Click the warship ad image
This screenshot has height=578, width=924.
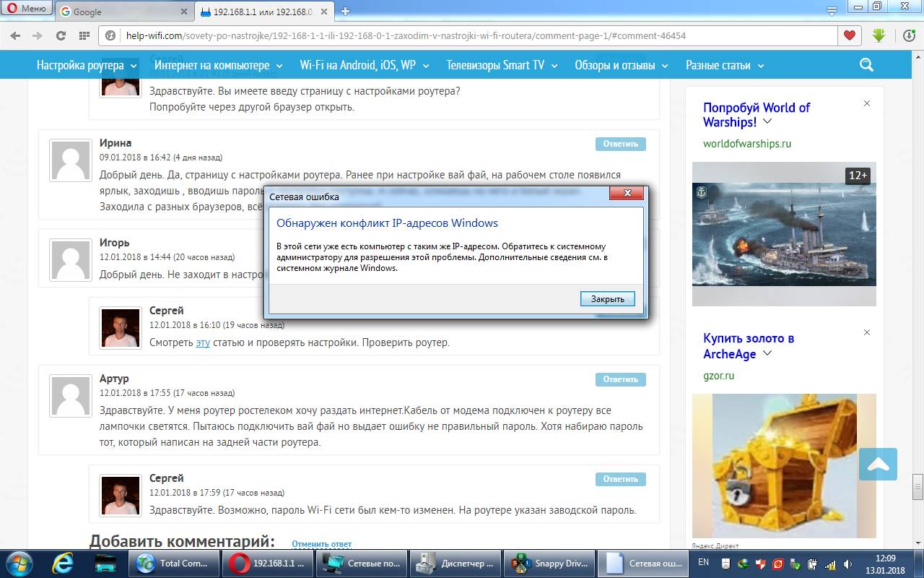point(784,234)
